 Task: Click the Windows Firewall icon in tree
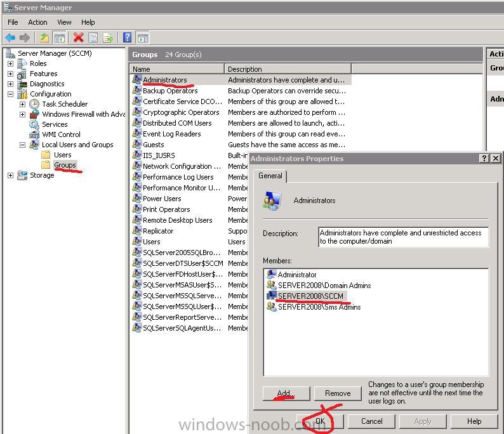click(x=34, y=114)
